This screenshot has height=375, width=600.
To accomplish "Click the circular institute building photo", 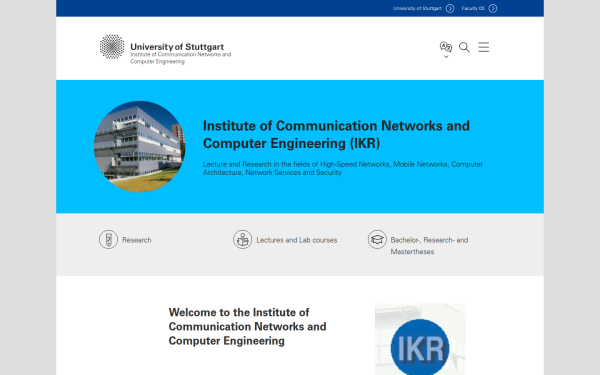I will point(139,147).
